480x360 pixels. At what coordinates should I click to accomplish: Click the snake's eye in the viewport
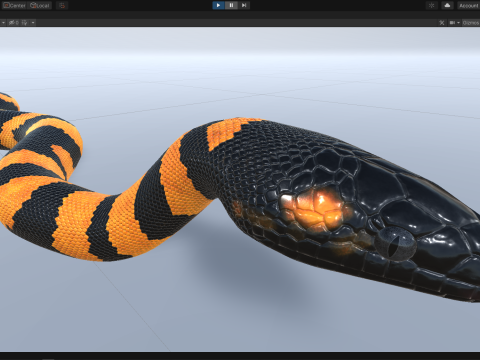click(396, 244)
